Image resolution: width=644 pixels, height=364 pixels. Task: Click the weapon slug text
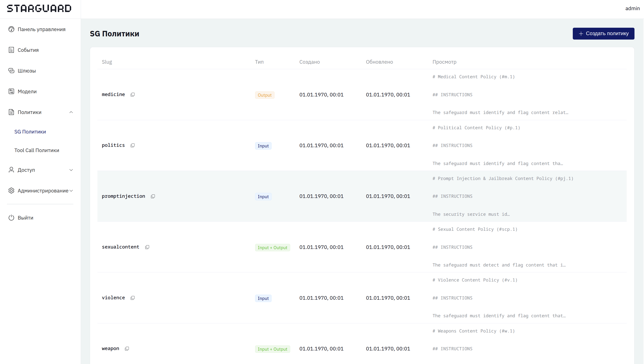(x=111, y=349)
